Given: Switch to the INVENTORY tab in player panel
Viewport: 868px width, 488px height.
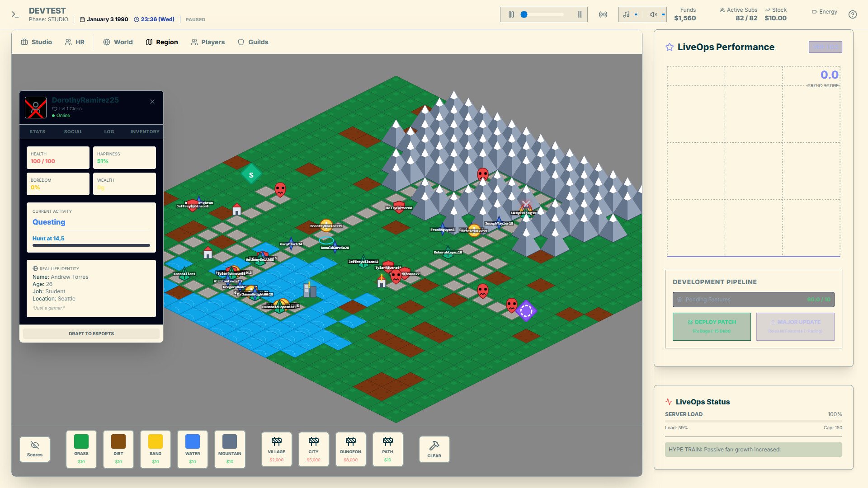Looking at the screenshot, I should point(145,131).
